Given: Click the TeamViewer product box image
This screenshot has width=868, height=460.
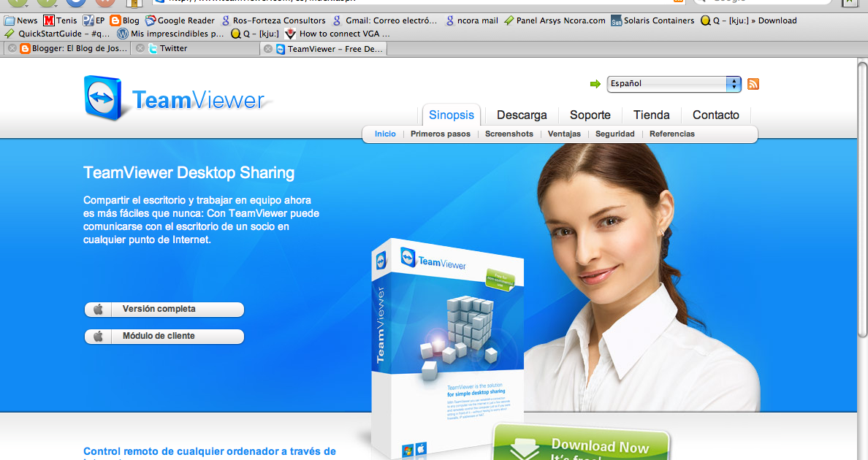Looking at the screenshot, I should pos(447,348).
